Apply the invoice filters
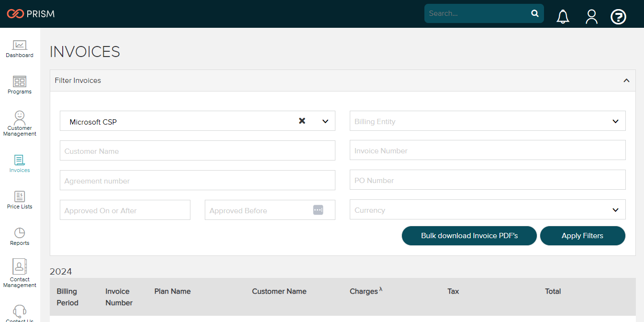Screen dimensions: 644x322 point(582,235)
